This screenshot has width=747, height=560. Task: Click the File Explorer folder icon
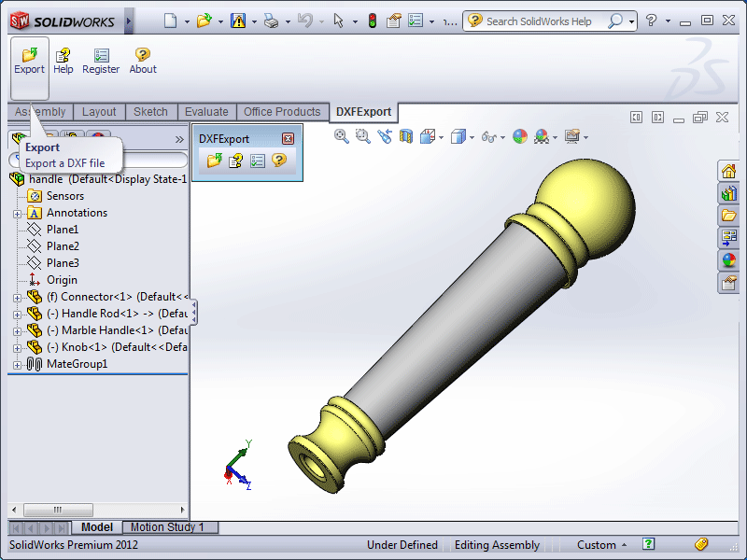coord(729,215)
